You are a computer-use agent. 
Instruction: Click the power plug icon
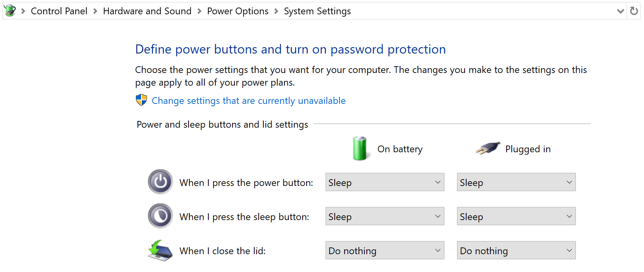(x=488, y=149)
